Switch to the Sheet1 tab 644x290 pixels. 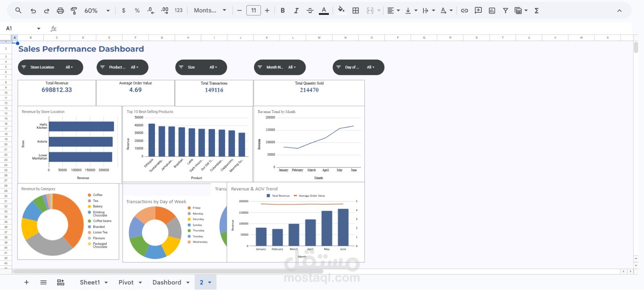pos(90,282)
